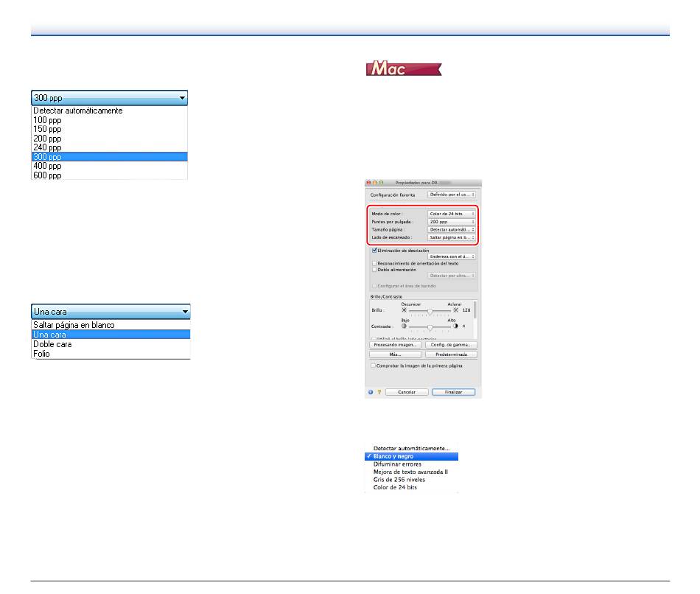Open the Tamaño página dropdown
700x594 pixels.
452,229
